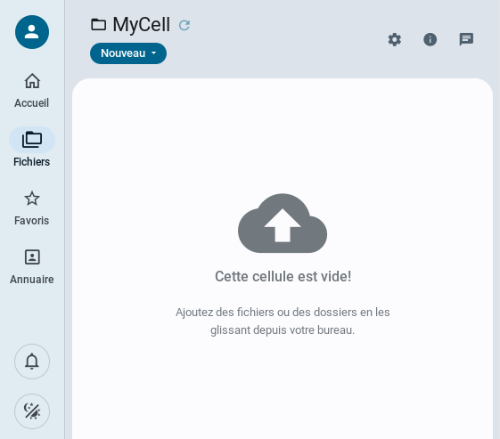The image size is (500, 439).
Task: Open the Annuaire directory icon
Action: 32,257
